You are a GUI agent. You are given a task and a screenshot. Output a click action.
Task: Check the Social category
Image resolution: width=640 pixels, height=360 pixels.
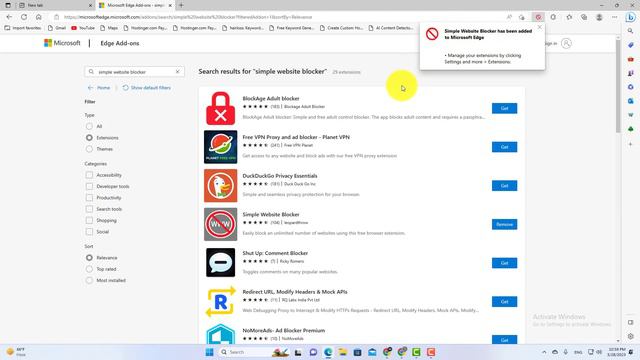[89, 231]
